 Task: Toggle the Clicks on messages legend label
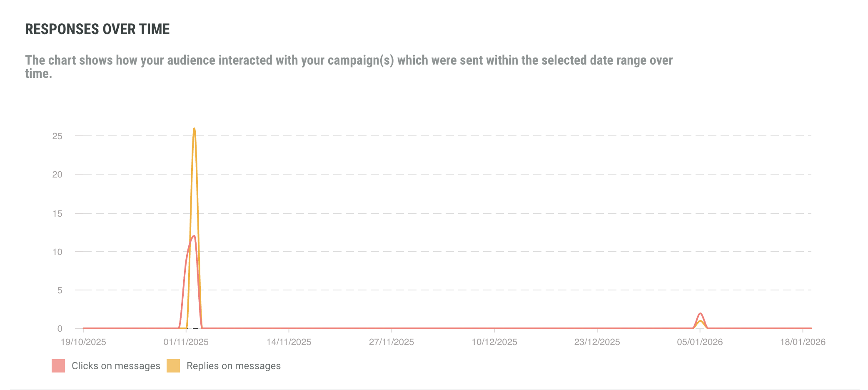pyautogui.click(x=116, y=366)
